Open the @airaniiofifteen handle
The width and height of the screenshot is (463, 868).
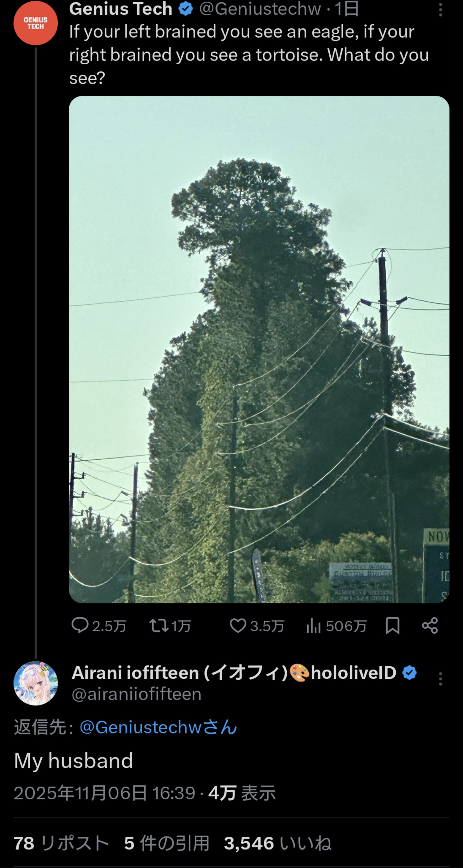[x=137, y=694]
